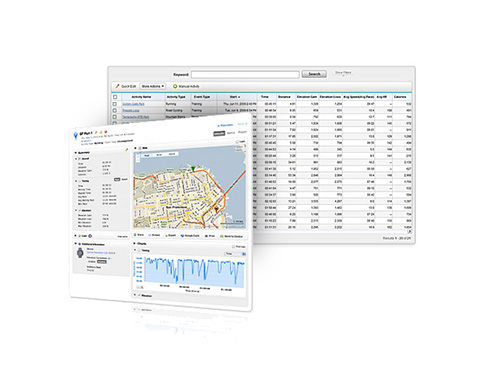Sort by the Activity Name column header

(141, 97)
